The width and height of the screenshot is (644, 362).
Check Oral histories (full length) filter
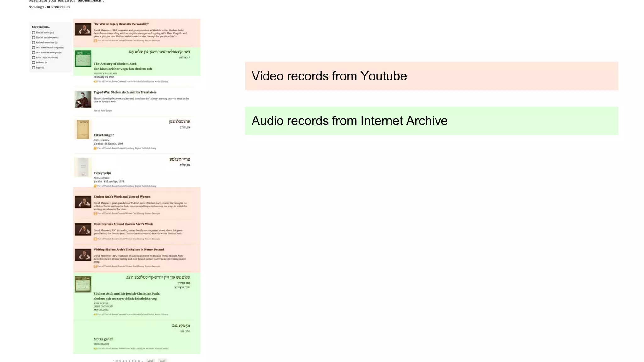(x=33, y=48)
